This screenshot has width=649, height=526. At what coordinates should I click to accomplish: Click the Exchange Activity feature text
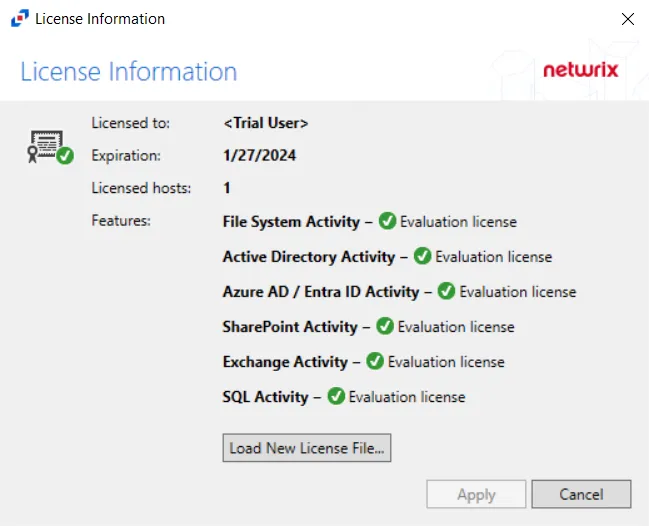tap(285, 362)
